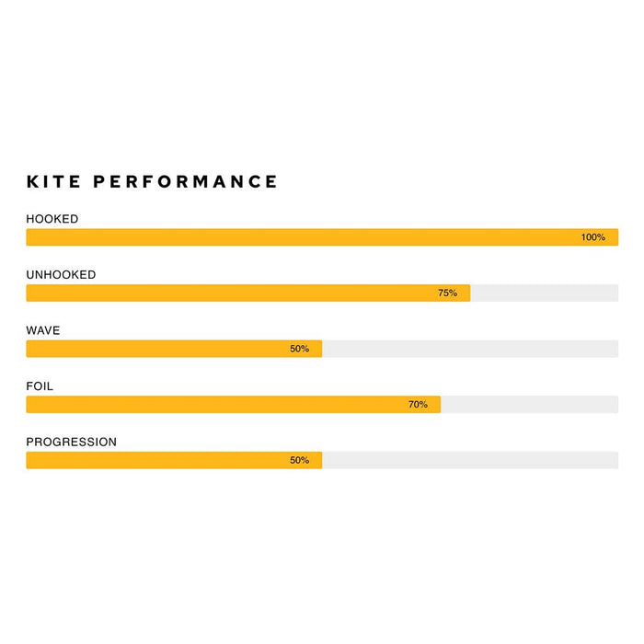Click the 50% value on the PROGRESSION bar
Image resolution: width=644 pixels, height=644 pixels.
pyautogui.click(x=299, y=460)
